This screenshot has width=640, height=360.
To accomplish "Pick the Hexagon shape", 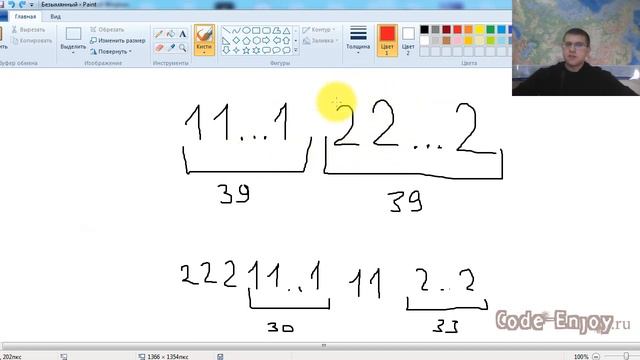I will [x=256, y=40].
